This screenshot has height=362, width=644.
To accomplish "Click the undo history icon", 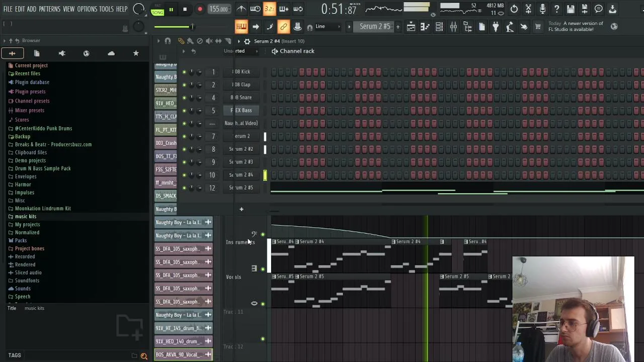I will tap(514, 9).
